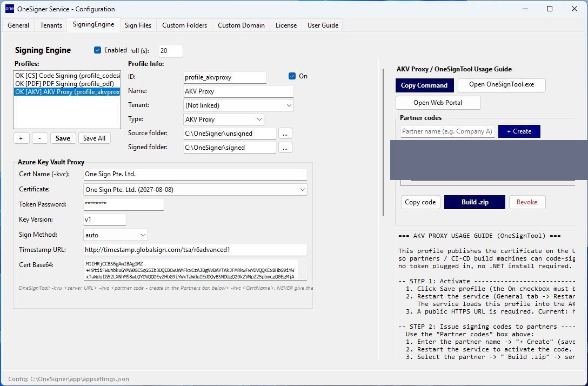Viewport: 588px width, 386px height.
Task: Close the OneSigner Configuration window
Action: pyautogui.click(x=574, y=9)
